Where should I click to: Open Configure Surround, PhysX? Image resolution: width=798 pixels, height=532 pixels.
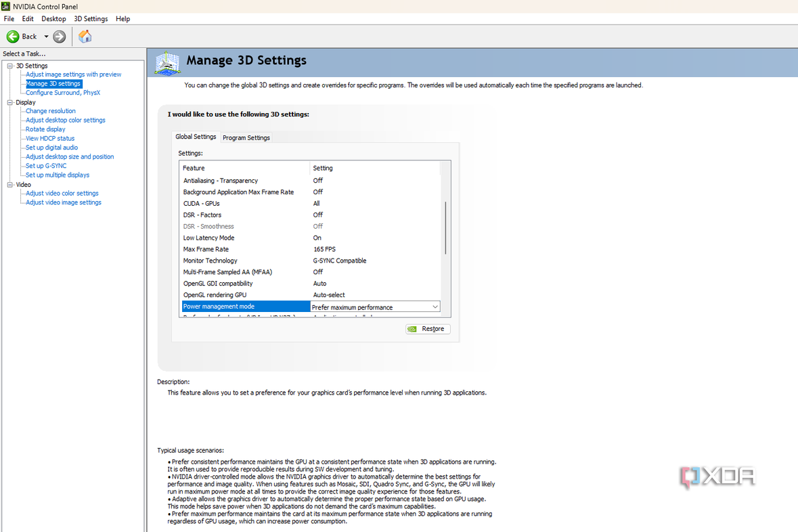62,93
